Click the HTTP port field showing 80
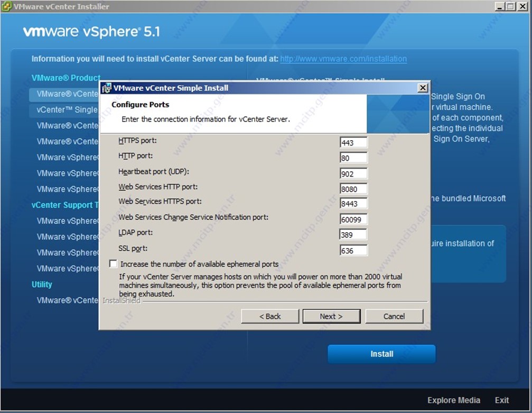This screenshot has width=532, height=413. pyautogui.click(x=353, y=158)
